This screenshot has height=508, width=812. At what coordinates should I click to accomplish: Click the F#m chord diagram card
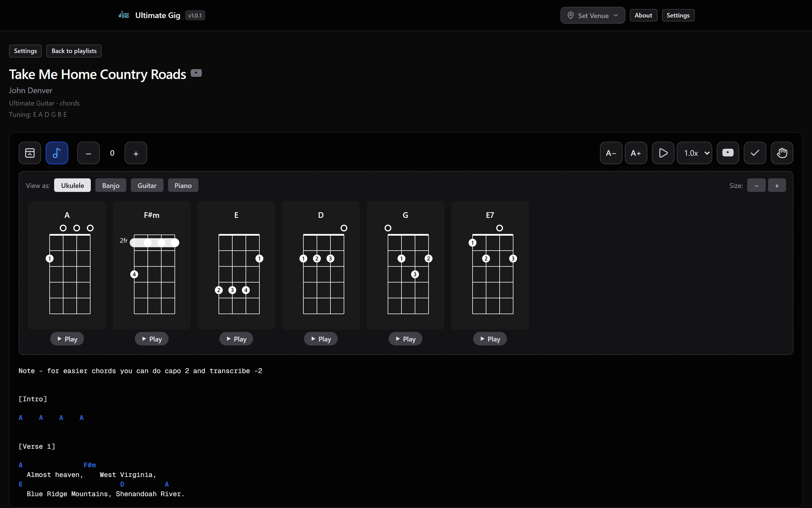152,265
